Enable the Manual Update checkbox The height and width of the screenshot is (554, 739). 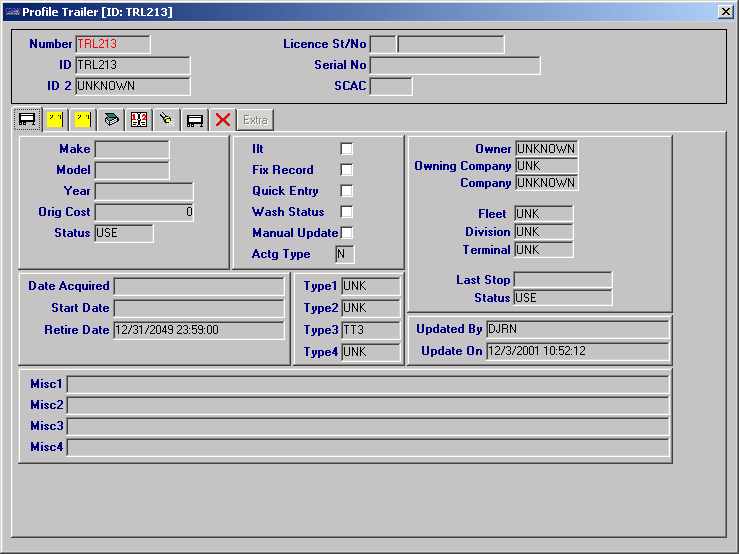pyautogui.click(x=346, y=233)
